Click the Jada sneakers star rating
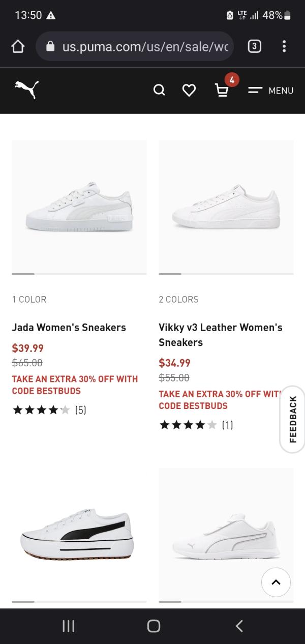Viewport: 305px width, 644px height. pos(49,410)
